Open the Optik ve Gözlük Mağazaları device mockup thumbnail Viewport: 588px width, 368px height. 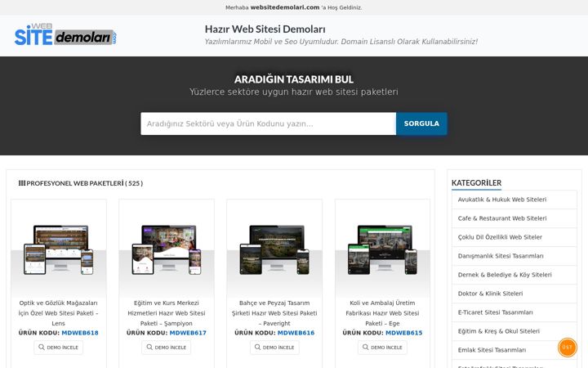(x=59, y=249)
